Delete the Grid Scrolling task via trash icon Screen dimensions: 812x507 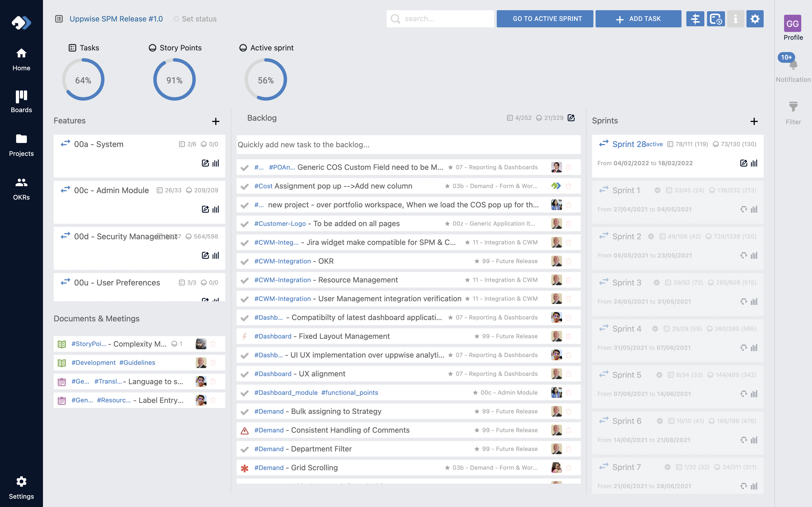[568, 468]
